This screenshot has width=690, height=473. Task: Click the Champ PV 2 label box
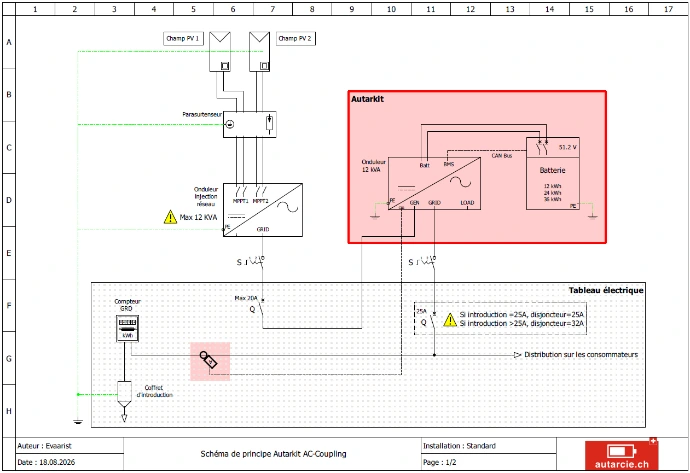coord(295,38)
